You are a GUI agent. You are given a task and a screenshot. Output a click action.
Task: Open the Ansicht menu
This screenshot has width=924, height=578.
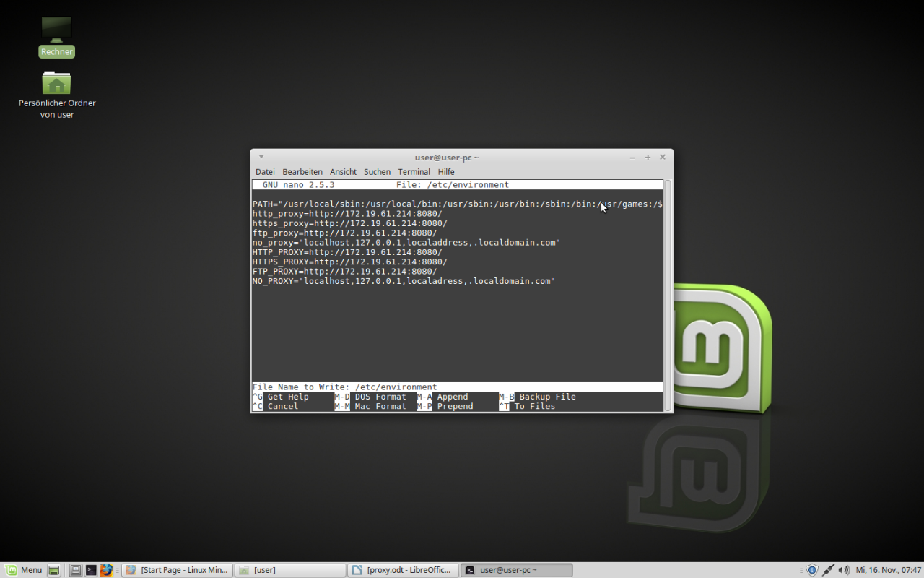pos(343,172)
